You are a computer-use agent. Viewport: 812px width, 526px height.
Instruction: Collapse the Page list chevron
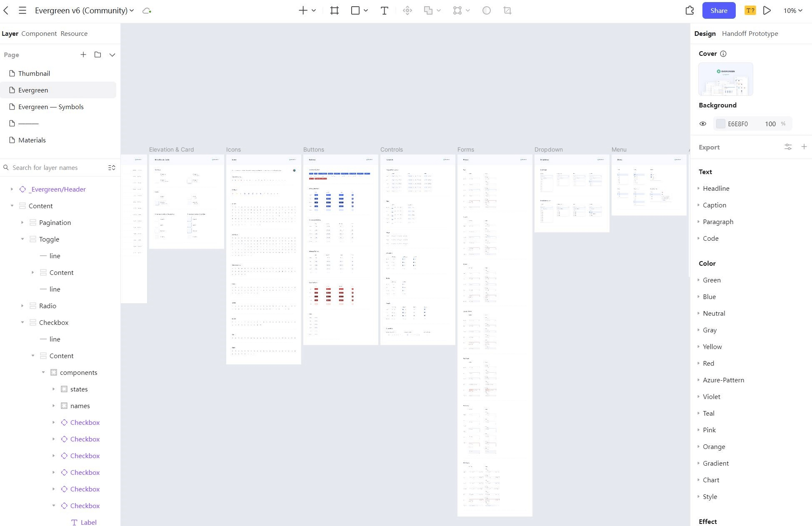pyautogui.click(x=112, y=55)
